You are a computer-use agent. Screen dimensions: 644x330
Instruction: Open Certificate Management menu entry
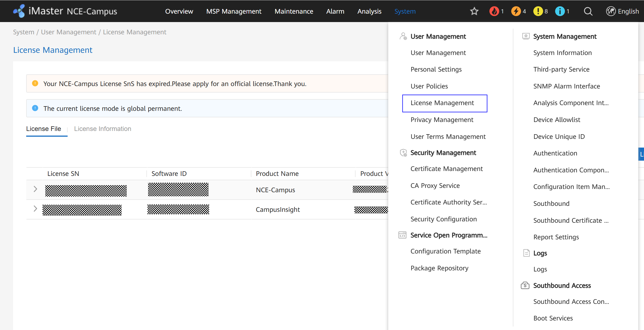tap(447, 169)
